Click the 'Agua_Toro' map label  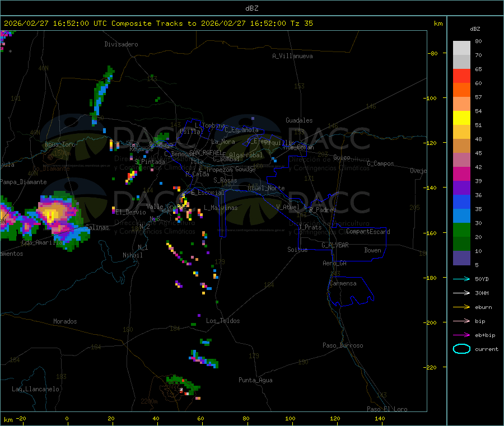pyautogui.click(x=60, y=144)
